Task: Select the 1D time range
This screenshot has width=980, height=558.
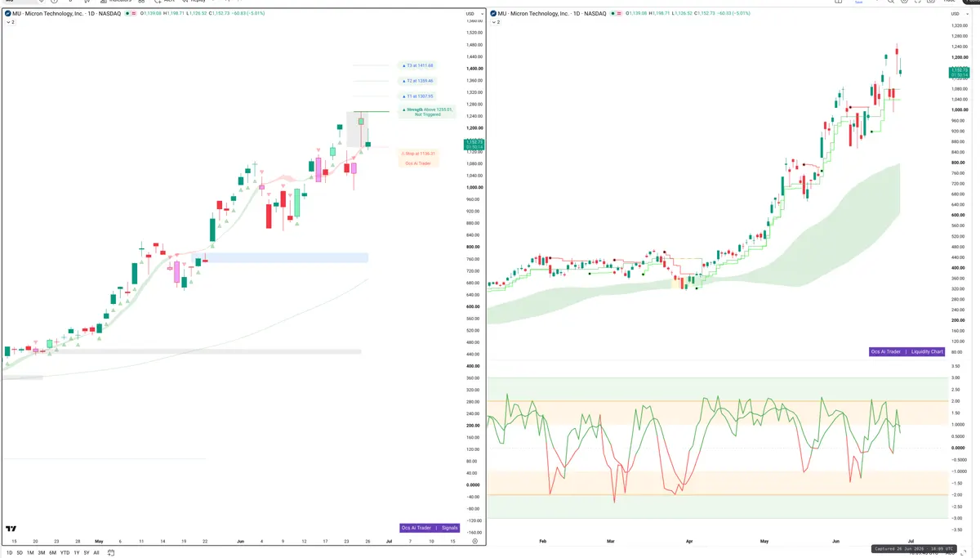Action: pyautogui.click(x=10, y=553)
